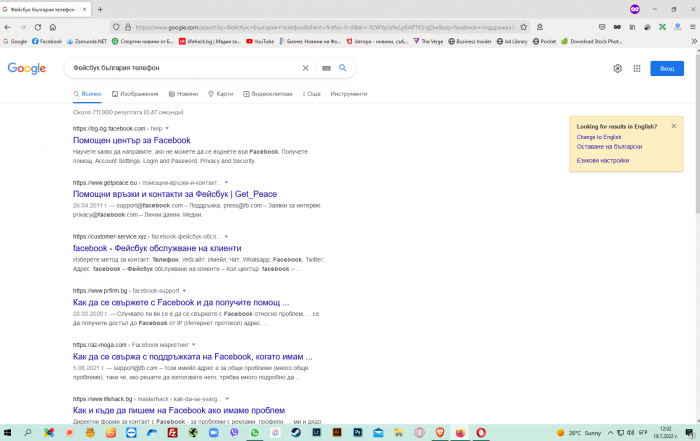The height and width of the screenshot is (441, 700).
Task: Open TeamViewer from the taskbar
Action: pyautogui.click(x=131, y=433)
